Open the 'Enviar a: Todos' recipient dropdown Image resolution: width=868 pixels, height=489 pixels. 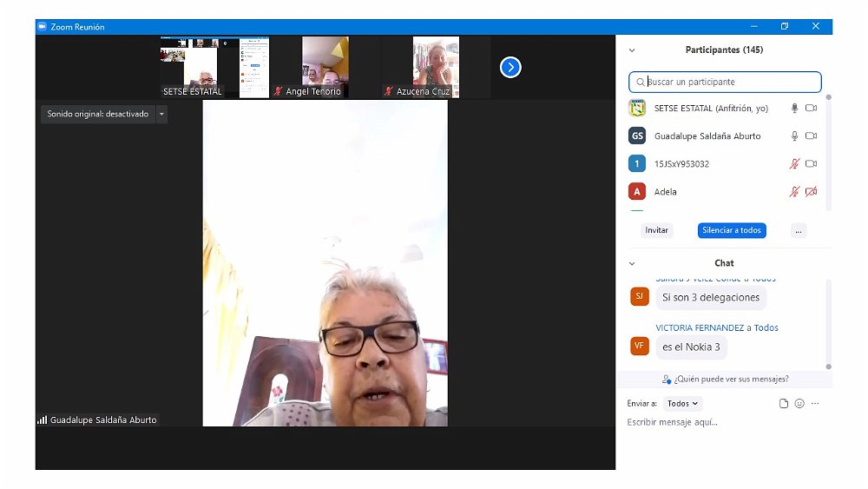tap(682, 404)
